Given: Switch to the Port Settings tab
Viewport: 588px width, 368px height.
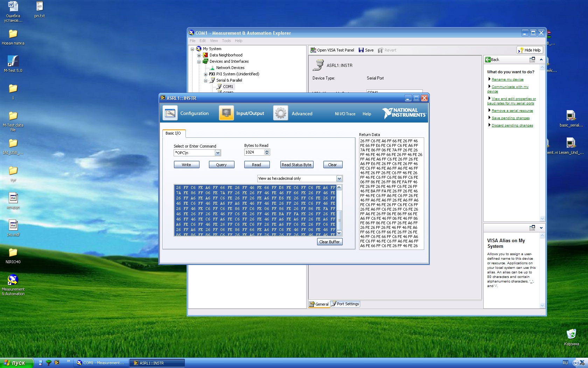Looking at the screenshot, I should pyautogui.click(x=345, y=304).
